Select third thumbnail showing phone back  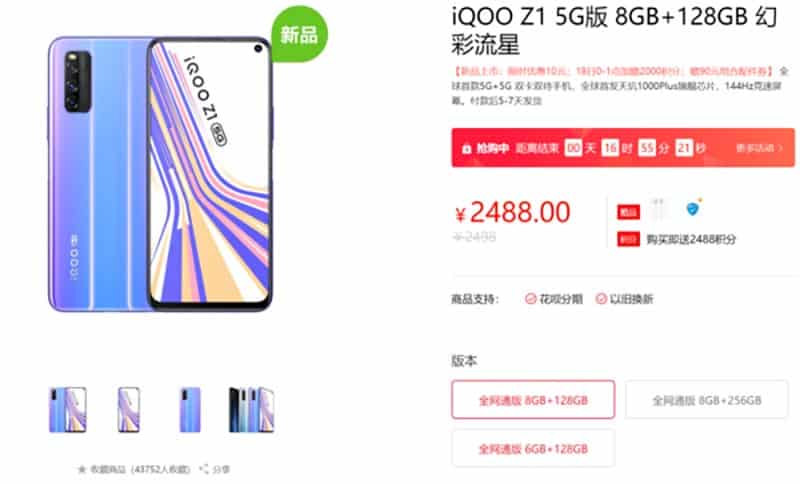click(x=190, y=410)
